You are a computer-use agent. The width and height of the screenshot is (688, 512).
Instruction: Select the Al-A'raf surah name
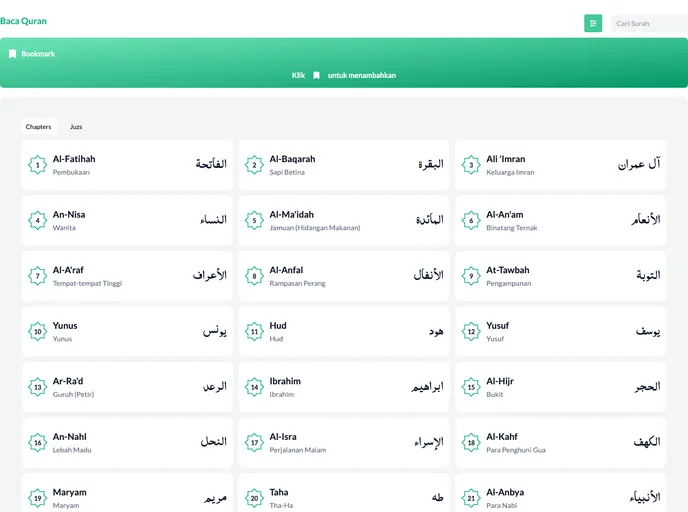pyautogui.click(x=68, y=270)
